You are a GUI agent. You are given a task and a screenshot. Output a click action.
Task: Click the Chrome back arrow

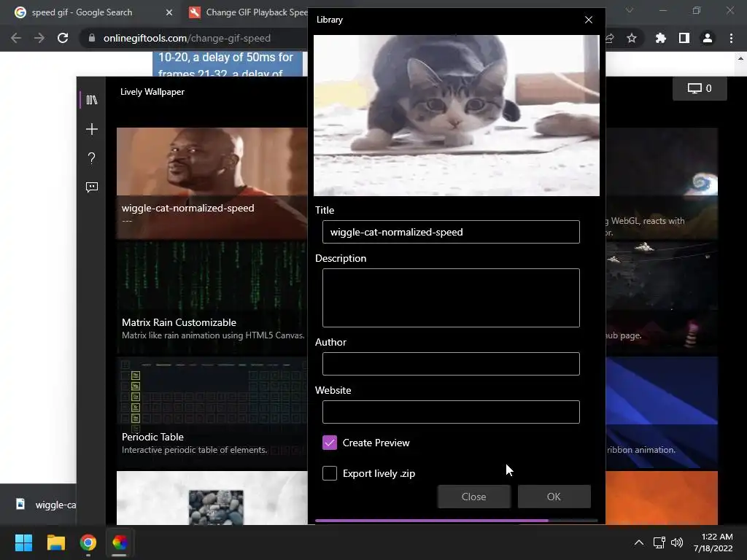[x=16, y=38]
